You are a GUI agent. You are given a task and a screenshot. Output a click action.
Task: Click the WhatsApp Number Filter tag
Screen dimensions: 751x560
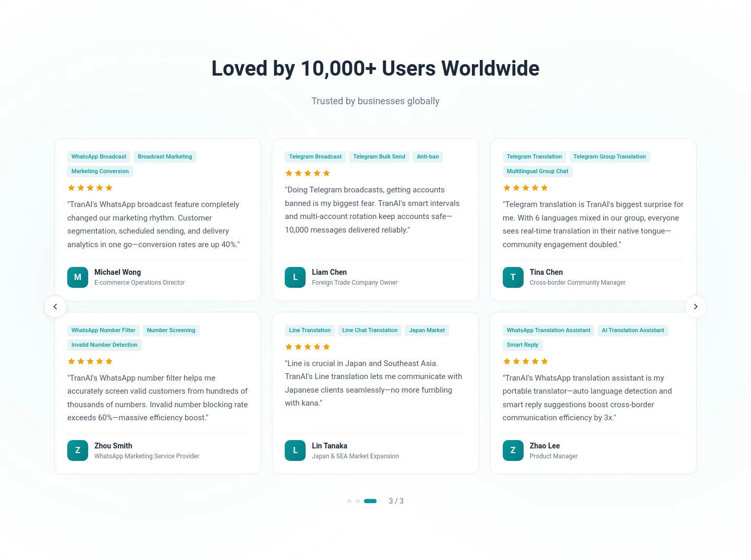[x=103, y=330]
